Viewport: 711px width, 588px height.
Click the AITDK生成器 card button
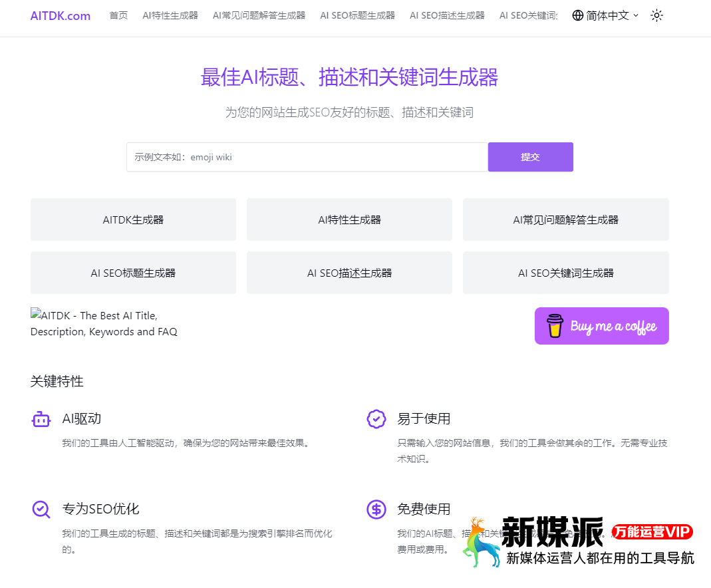point(133,220)
